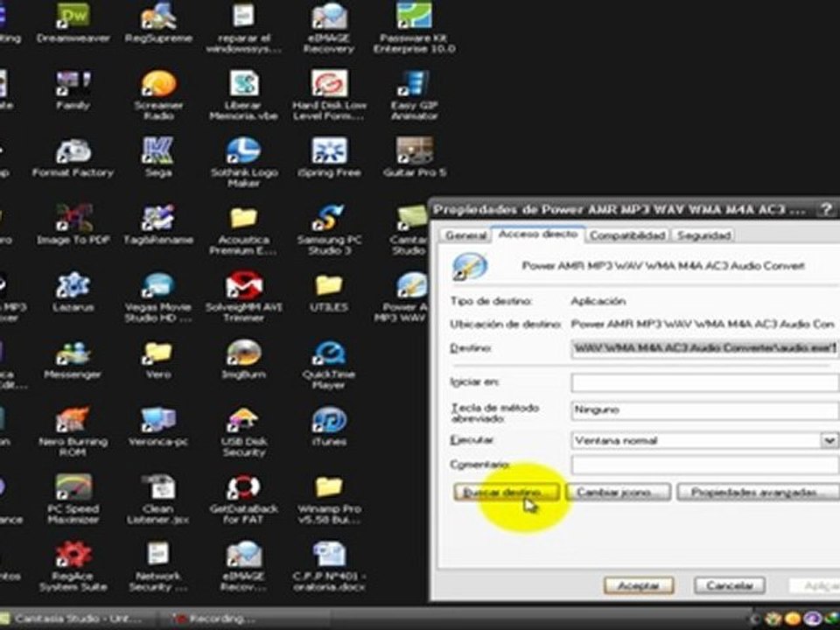Launch Samsung PC Studio 3

[x=329, y=230]
